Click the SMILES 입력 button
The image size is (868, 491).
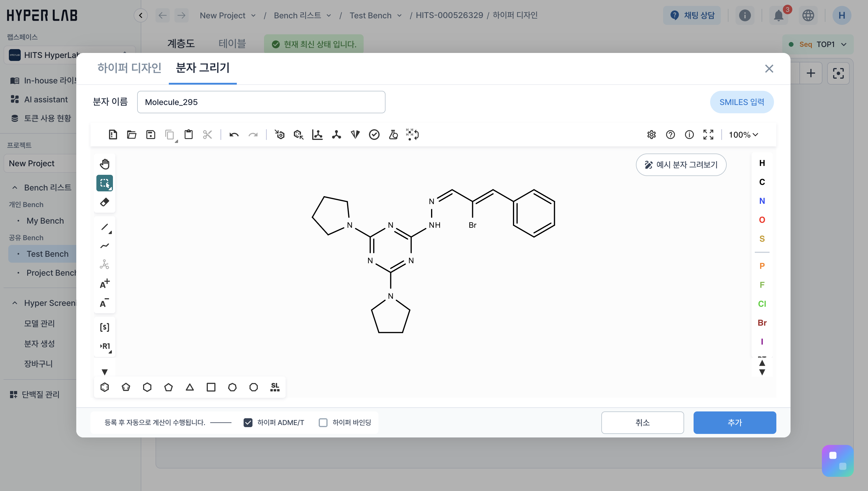(741, 102)
